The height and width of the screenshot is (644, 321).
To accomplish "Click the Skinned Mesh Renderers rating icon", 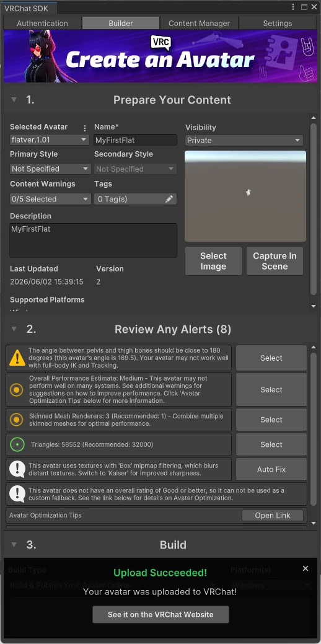I will click(x=17, y=420).
